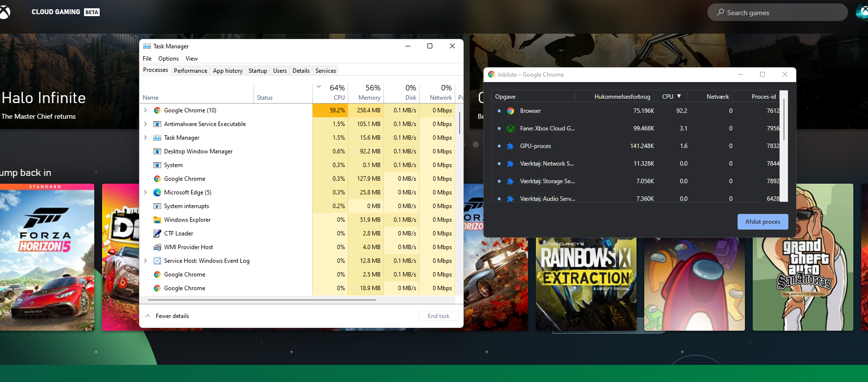
Task: Open the Grand Theft Auto San Andreas tile
Action: [803, 257]
